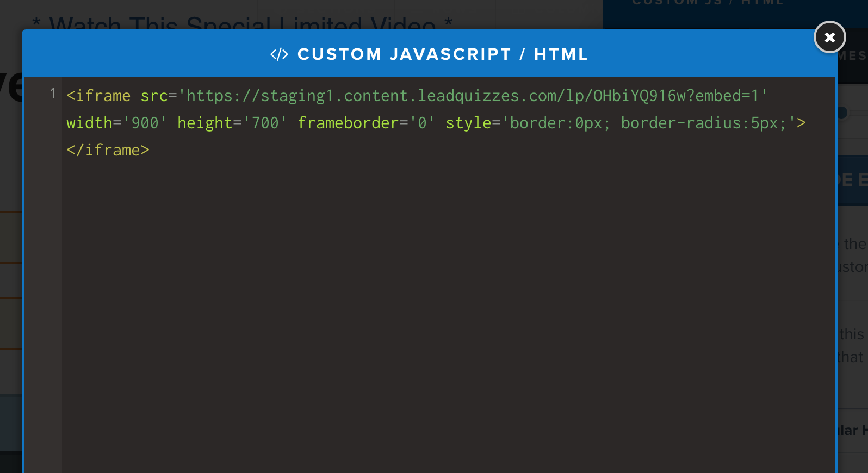This screenshot has width=868, height=473.
Task: Click the src attribute name
Action: coord(154,96)
